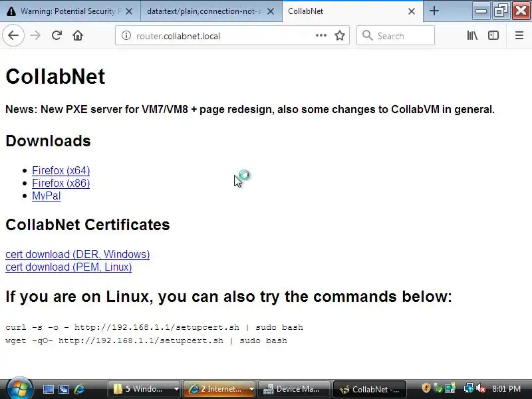Close the Warning: Potential Security tab
This screenshot has height=399, width=532.
point(129,11)
